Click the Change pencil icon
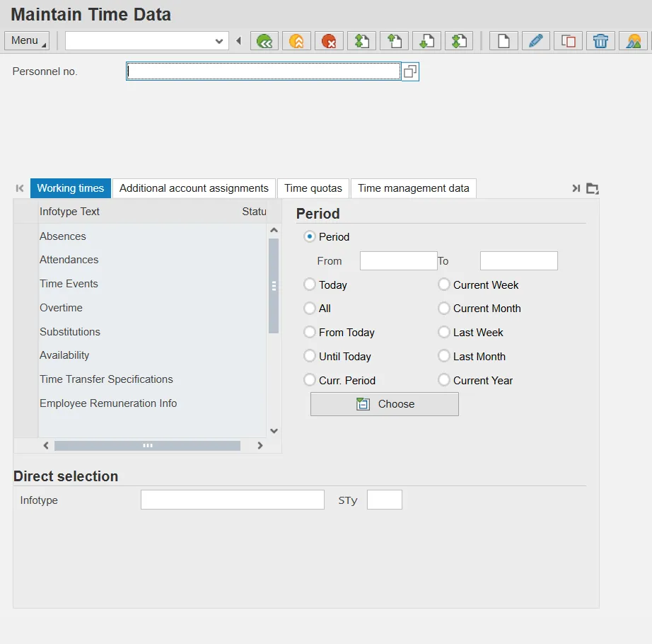 click(535, 41)
